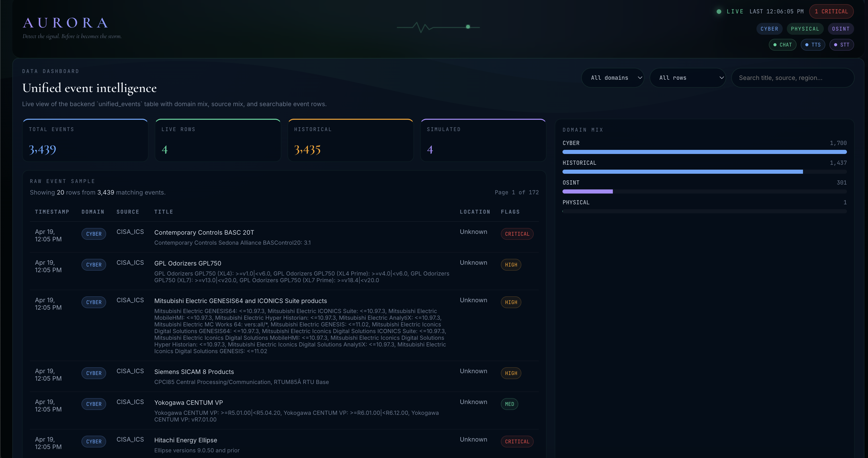The height and width of the screenshot is (458, 868).
Task: Open the All domains dropdown
Action: coord(613,78)
